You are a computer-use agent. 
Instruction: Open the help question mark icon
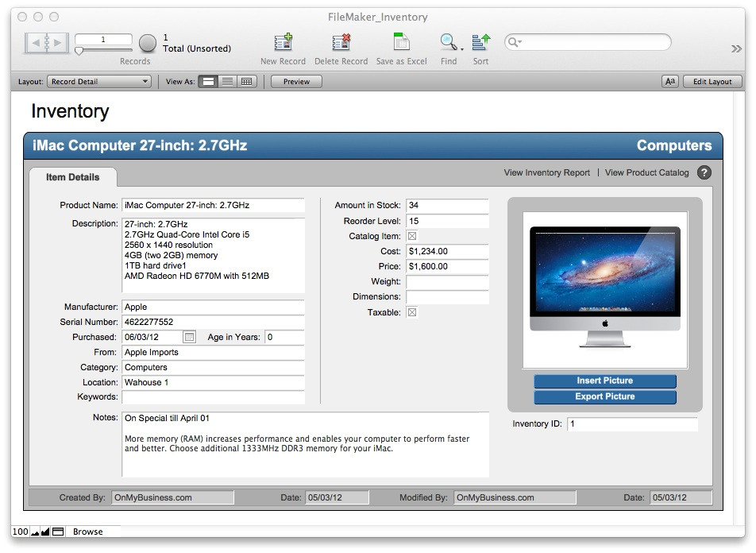pyautogui.click(x=704, y=172)
